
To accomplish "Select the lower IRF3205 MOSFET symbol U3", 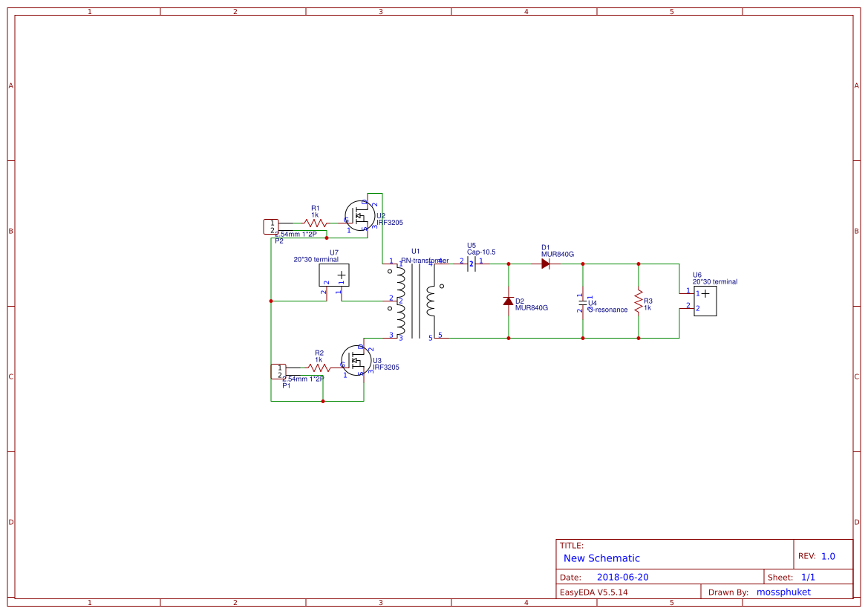I will pyautogui.click(x=356, y=360).
